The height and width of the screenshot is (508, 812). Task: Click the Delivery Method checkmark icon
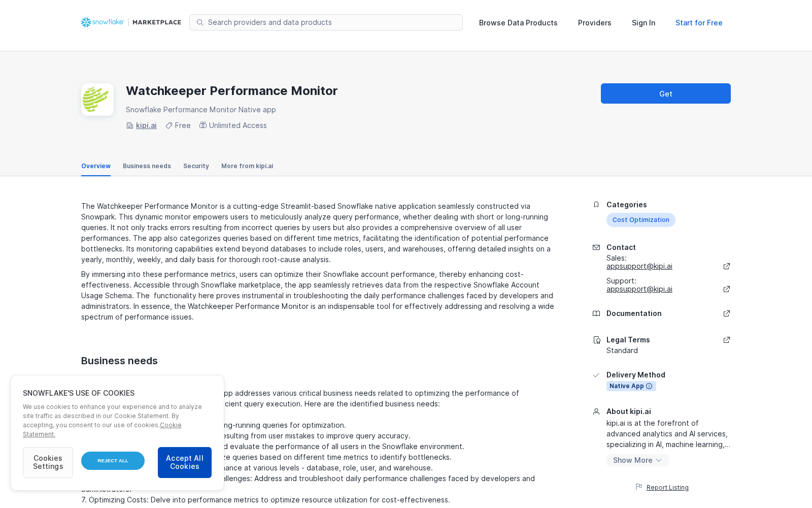[596, 375]
